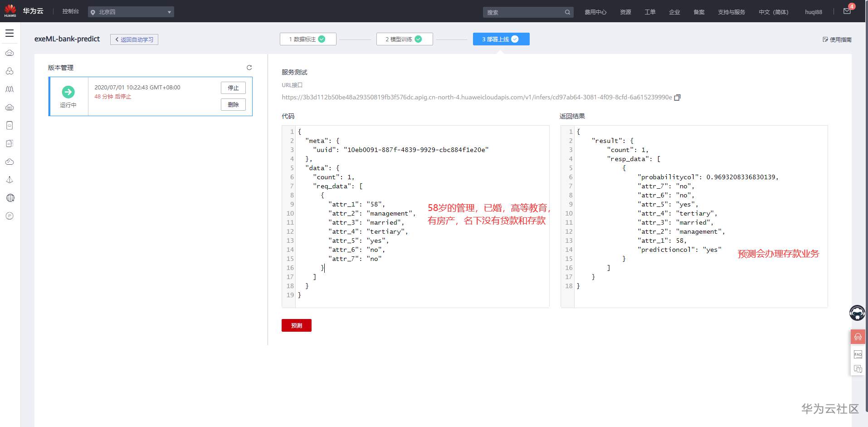Click the 48 分钟 后停止 countdown text
The image size is (868, 427).
[x=113, y=97]
